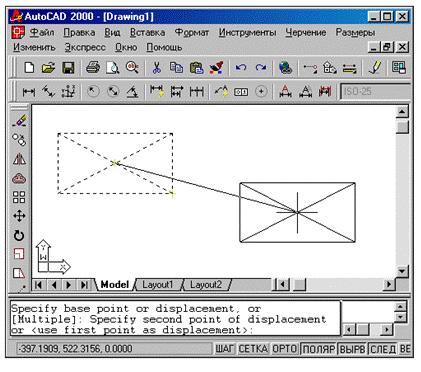Open the Помощь menu
Viewport: 421px width, 372px height.
164,47
